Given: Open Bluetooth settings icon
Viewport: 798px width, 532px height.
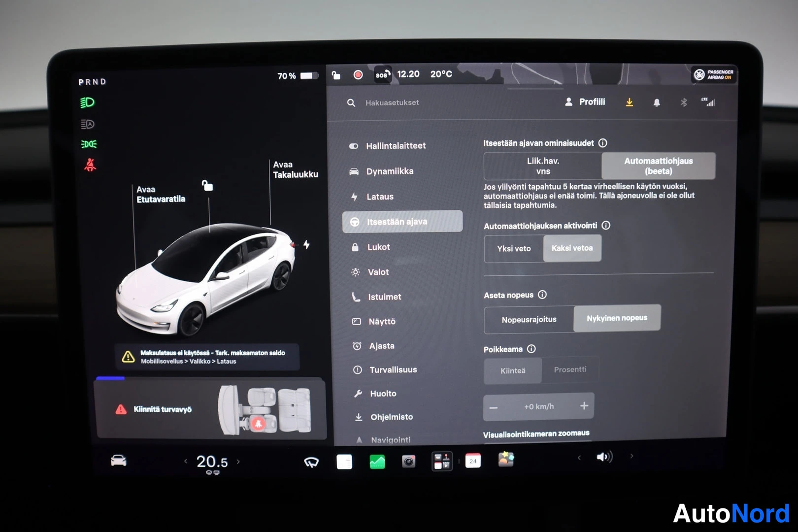Looking at the screenshot, I should [x=684, y=102].
